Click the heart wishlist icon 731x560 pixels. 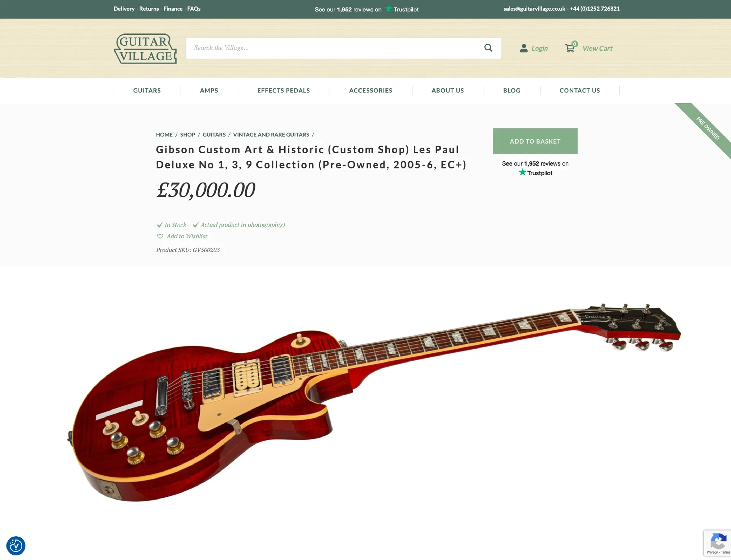160,236
